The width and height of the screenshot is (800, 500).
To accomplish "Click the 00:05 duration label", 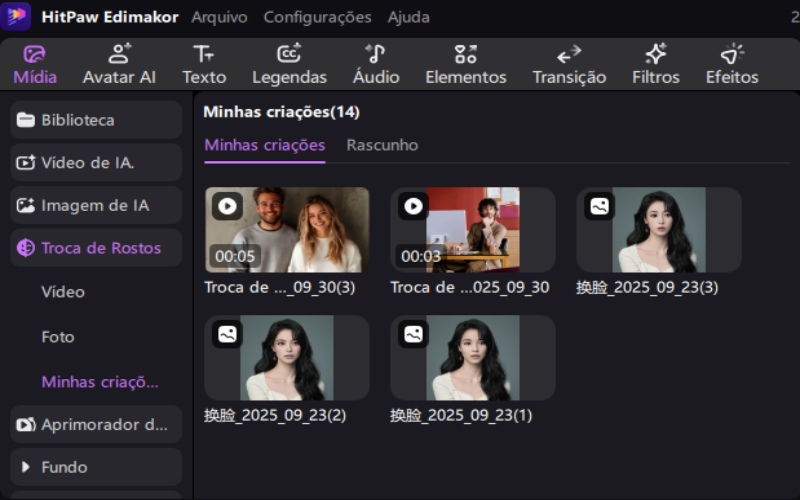I will click(x=235, y=256).
